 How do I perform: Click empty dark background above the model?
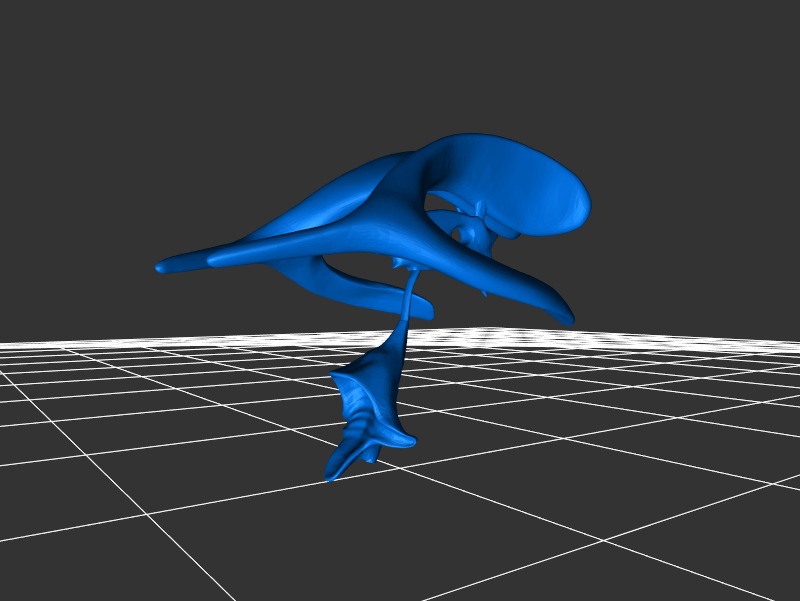[x=400, y=70]
